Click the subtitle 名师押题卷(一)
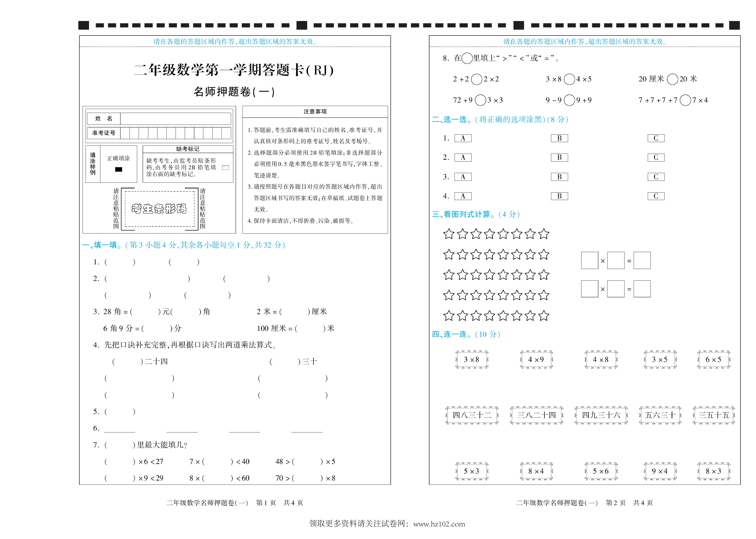The height and width of the screenshot is (539, 756). point(234,92)
